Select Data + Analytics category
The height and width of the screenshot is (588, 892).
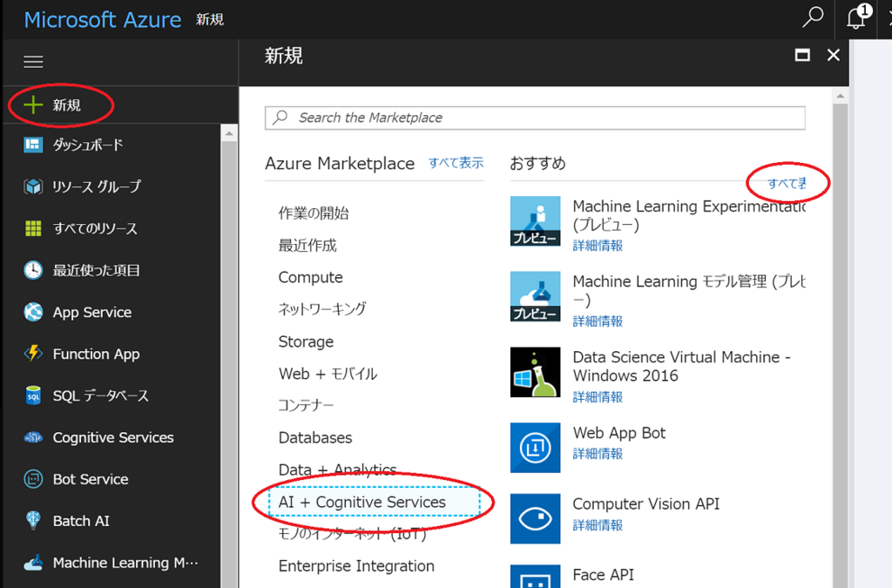point(337,470)
